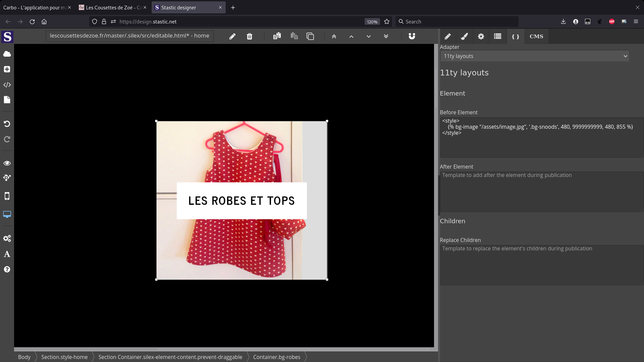Toggle the preview eye icon

pyautogui.click(x=7, y=163)
